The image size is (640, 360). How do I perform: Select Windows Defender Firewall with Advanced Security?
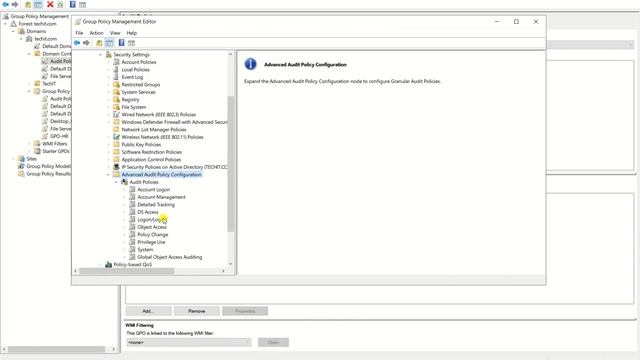coord(174,122)
